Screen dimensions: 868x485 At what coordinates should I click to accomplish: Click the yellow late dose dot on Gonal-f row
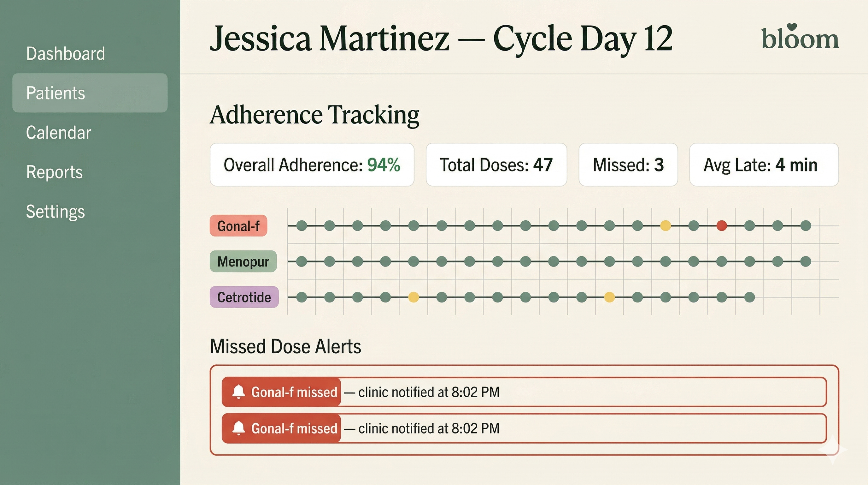(666, 226)
